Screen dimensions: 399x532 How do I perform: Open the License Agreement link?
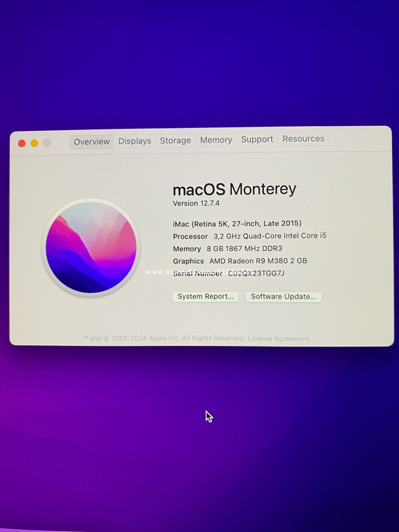point(279,339)
